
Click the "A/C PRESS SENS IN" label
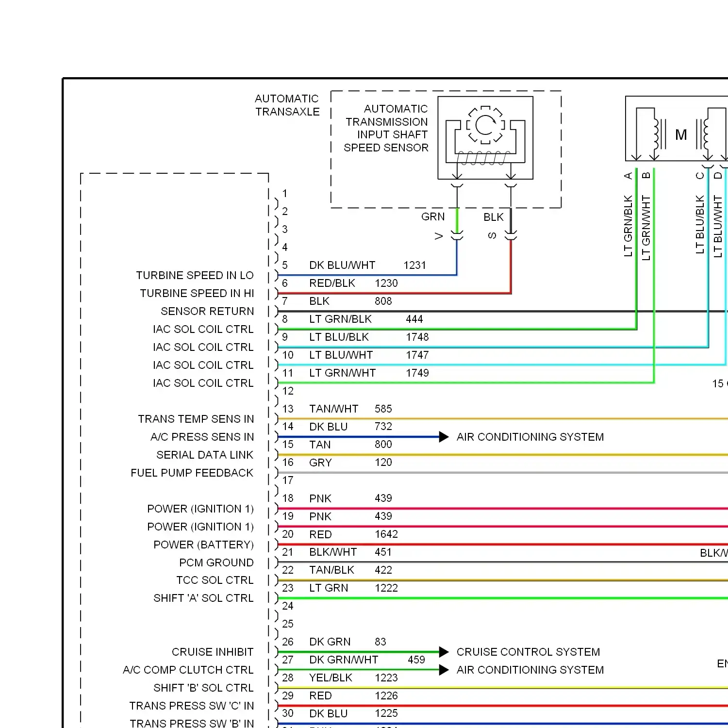[202, 437]
